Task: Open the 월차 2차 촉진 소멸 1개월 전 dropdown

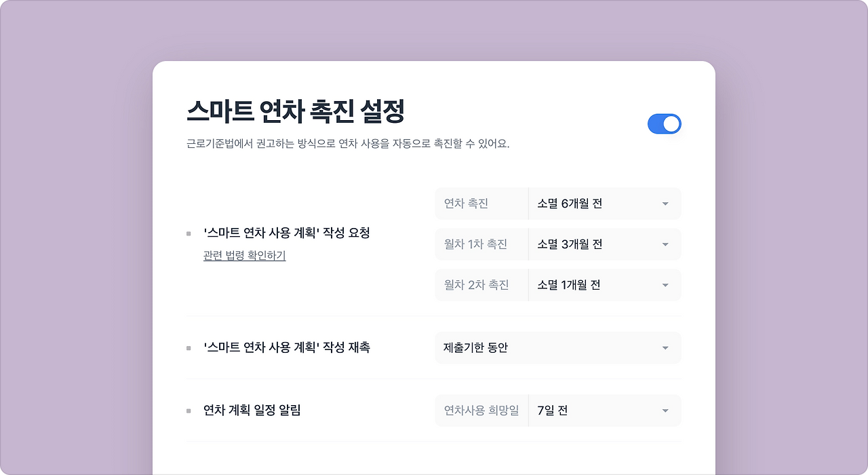Action: pos(605,285)
